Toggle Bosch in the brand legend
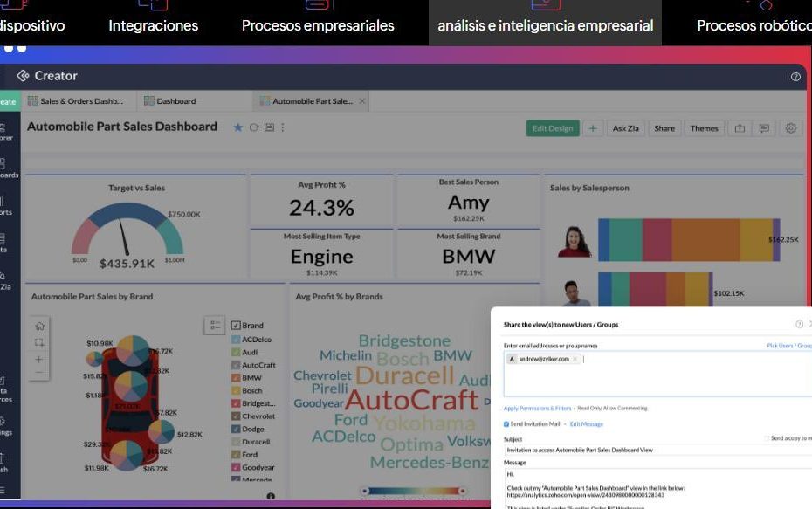This screenshot has height=509, width=812. [x=236, y=390]
